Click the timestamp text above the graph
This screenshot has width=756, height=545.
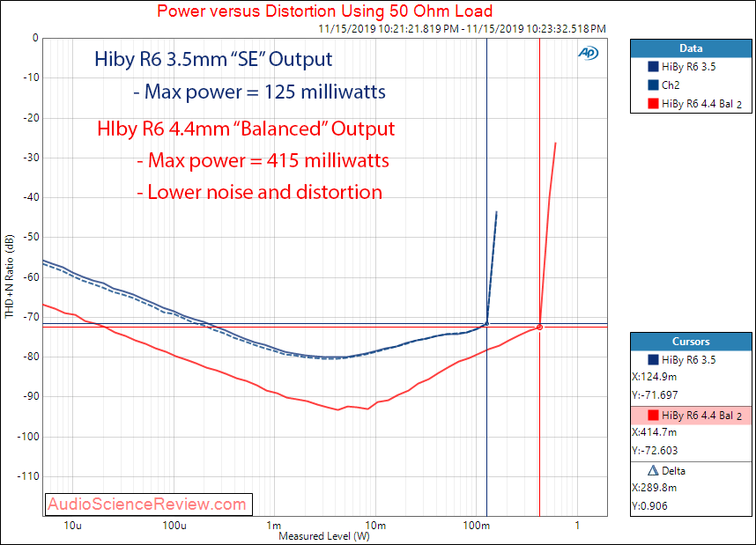tap(462, 29)
